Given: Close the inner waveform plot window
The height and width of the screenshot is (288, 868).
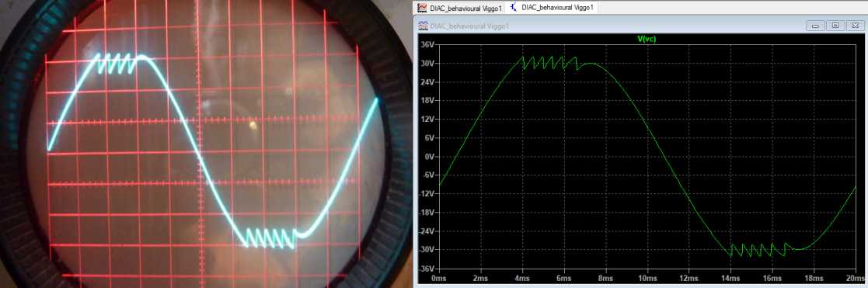Looking at the screenshot, I should 855,26.
